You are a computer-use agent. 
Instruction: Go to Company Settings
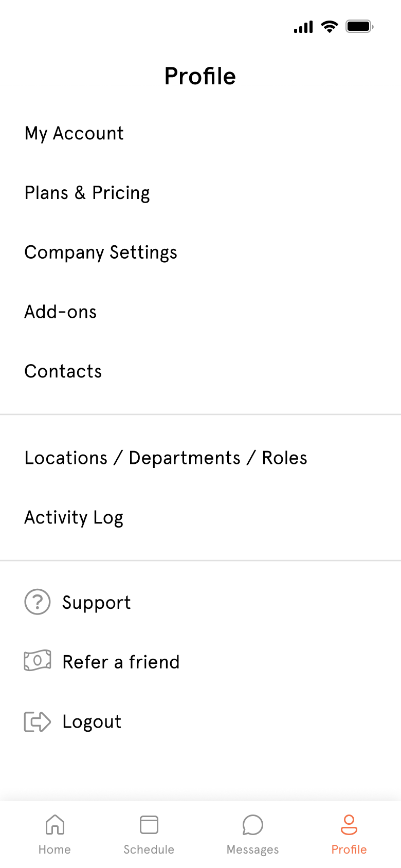click(200, 252)
